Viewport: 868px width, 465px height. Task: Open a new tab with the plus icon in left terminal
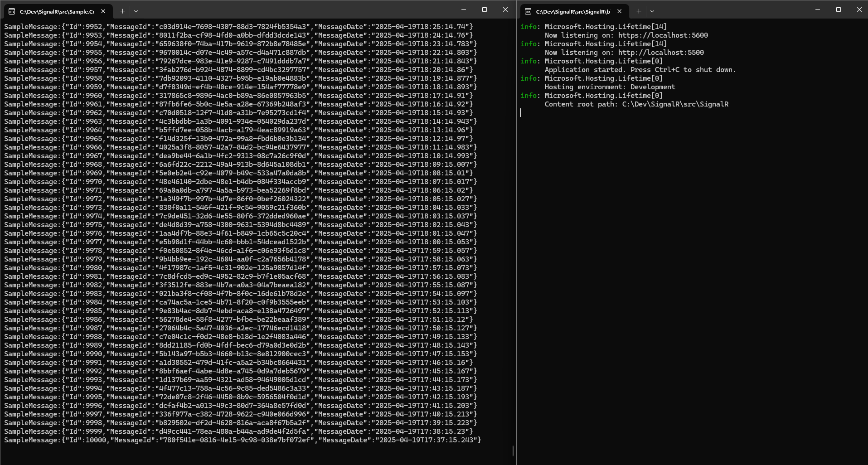[x=122, y=11]
